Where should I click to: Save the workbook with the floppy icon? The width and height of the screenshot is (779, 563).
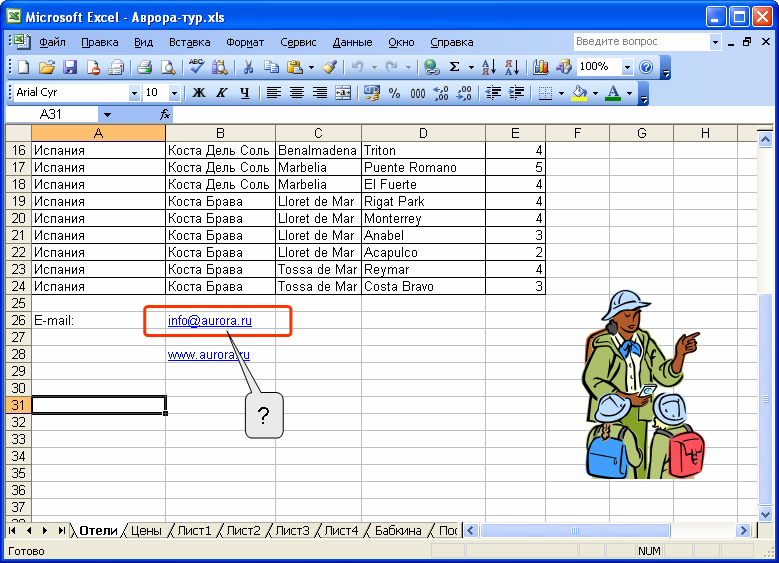click(70, 67)
